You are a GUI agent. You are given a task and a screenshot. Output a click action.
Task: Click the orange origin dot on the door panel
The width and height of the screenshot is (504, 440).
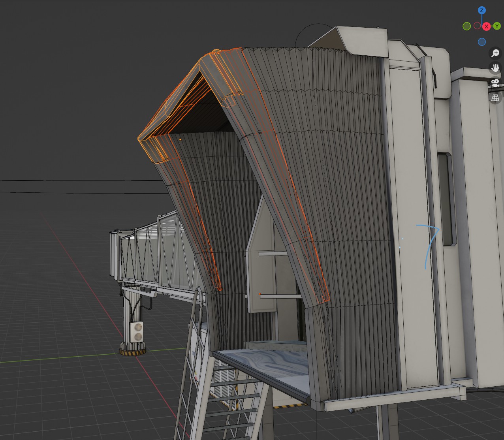[260, 294]
